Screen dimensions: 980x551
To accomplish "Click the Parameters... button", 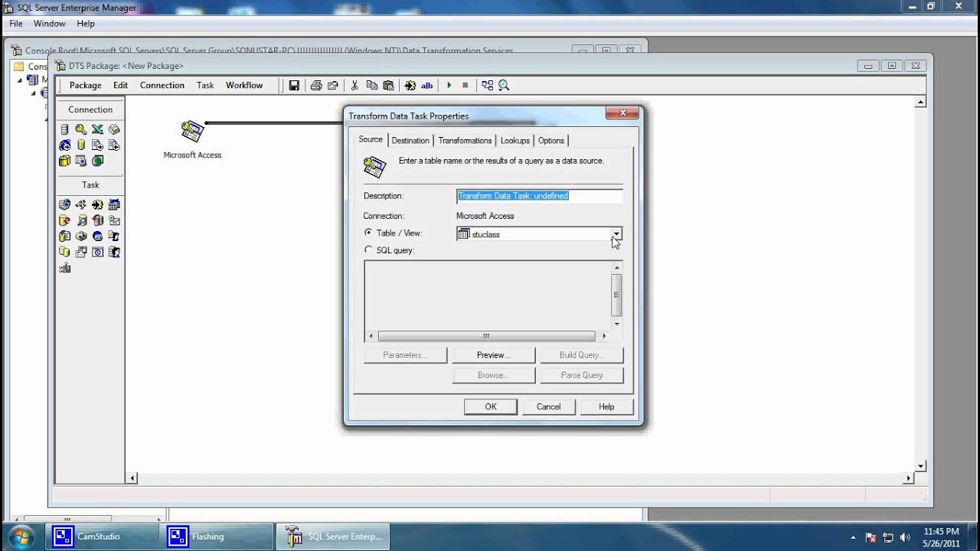I will [x=405, y=355].
